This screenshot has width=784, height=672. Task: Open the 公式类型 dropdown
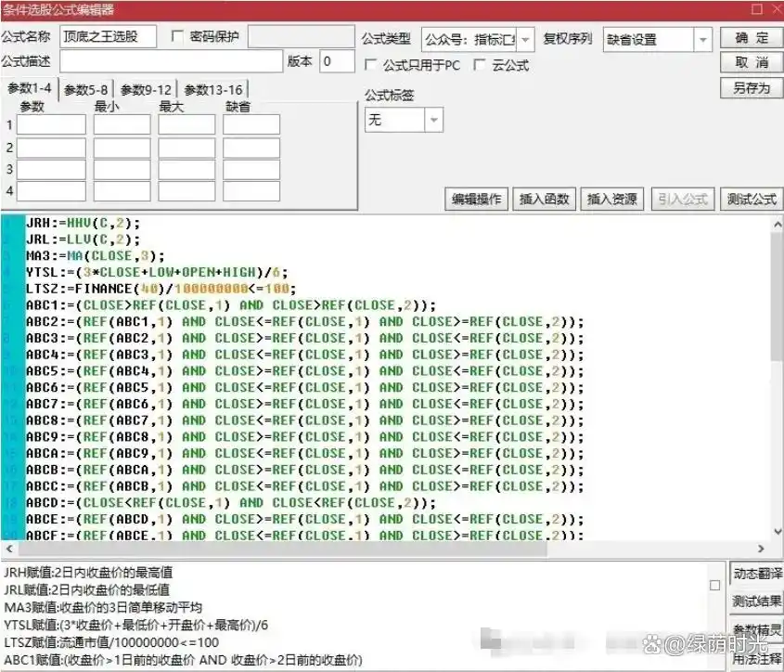[x=525, y=40]
